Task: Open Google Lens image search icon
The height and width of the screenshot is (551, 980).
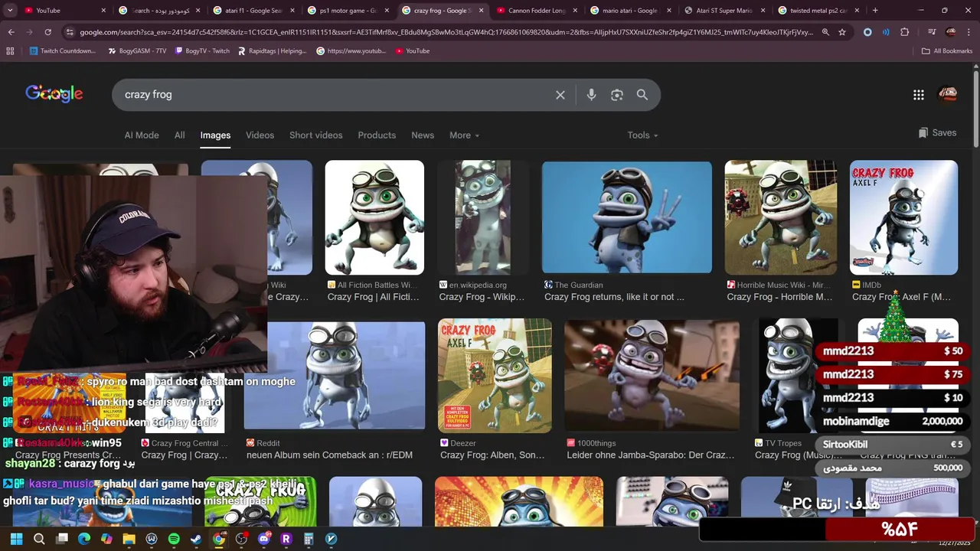Action: [x=617, y=95]
